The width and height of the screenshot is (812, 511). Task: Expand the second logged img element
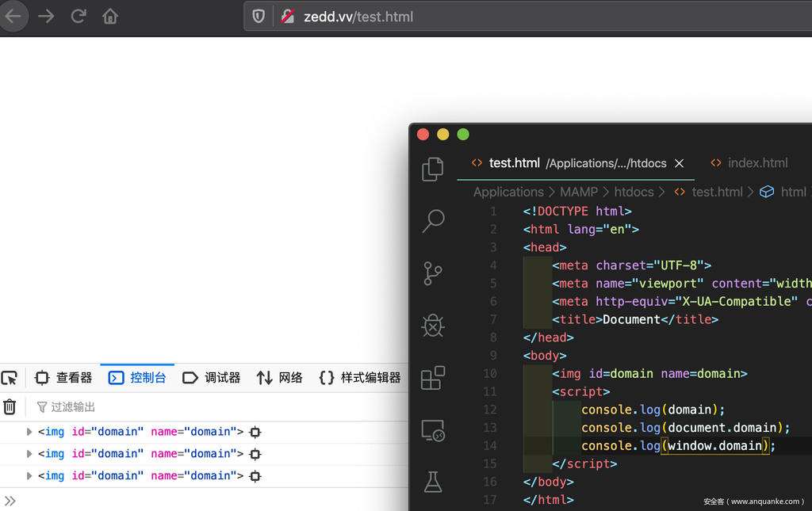click(29, 454)
